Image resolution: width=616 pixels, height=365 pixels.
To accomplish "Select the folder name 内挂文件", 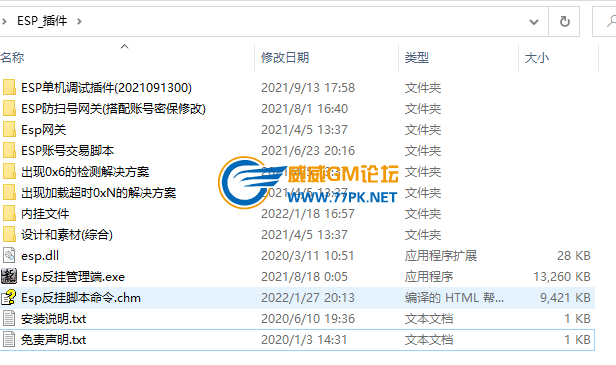I will point(45,213).
